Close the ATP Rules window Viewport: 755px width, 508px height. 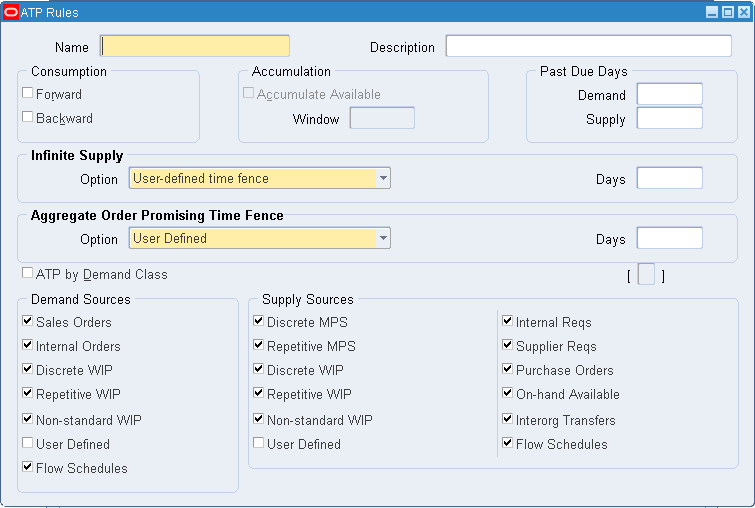[x=744, y=12]
